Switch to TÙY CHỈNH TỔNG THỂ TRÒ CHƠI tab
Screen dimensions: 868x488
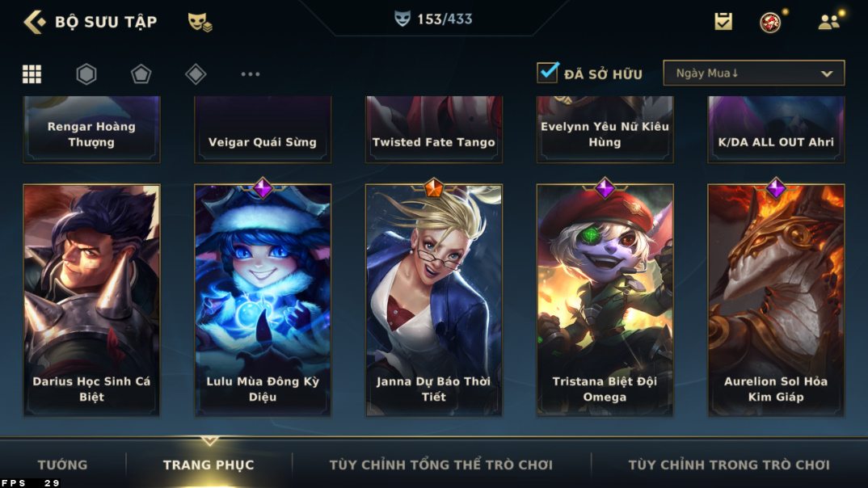point(441,465)
